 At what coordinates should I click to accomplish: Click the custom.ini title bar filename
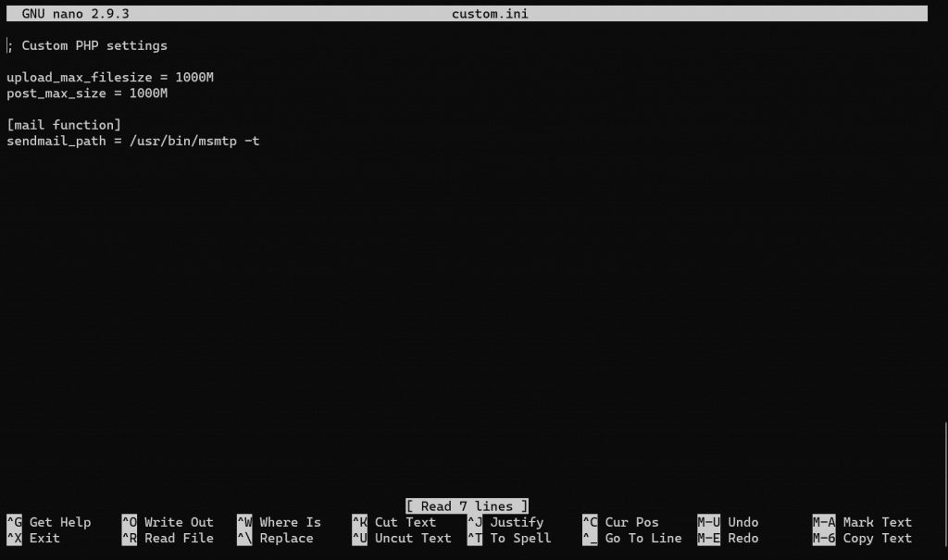pyautogui.click(x=490, y=14)
